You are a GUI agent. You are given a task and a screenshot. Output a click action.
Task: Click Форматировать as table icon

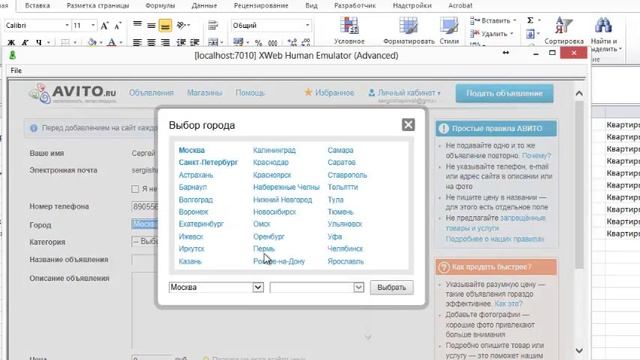(x=409, y=31)
